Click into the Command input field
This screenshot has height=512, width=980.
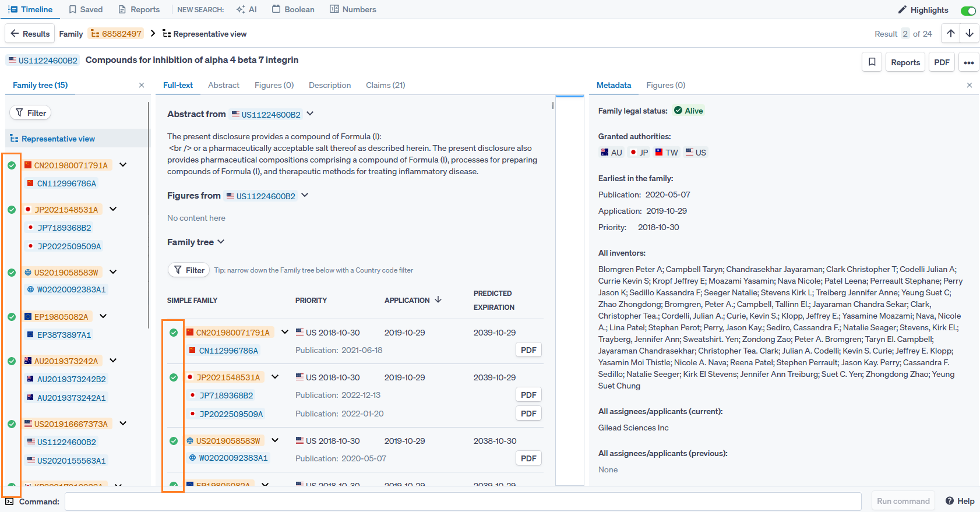coord(463,501)
